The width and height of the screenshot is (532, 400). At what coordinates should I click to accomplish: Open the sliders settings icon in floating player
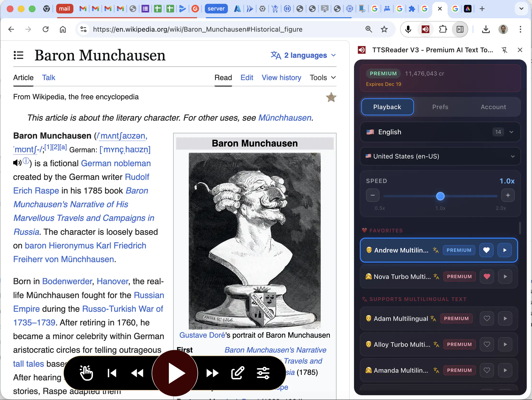263,373
